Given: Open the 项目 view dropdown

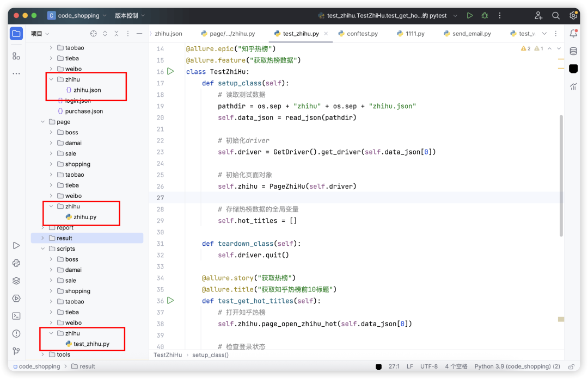Looking at the screenshot, I should (x=40, y=34).
